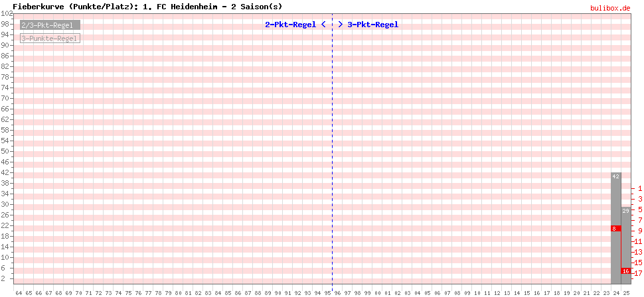Screen dimensions: 644x297
Task: Click season label 23 on the bottom axis
Action: pos(605,293)
